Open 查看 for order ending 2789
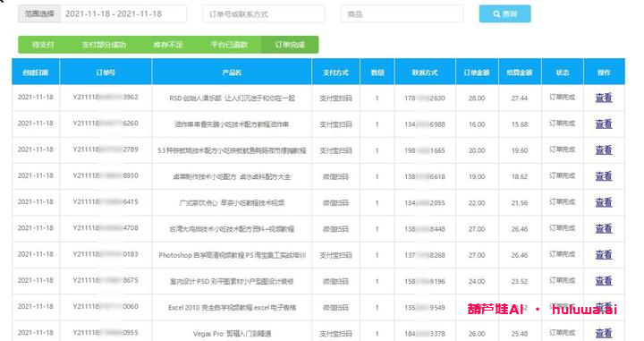 (604, 150)
